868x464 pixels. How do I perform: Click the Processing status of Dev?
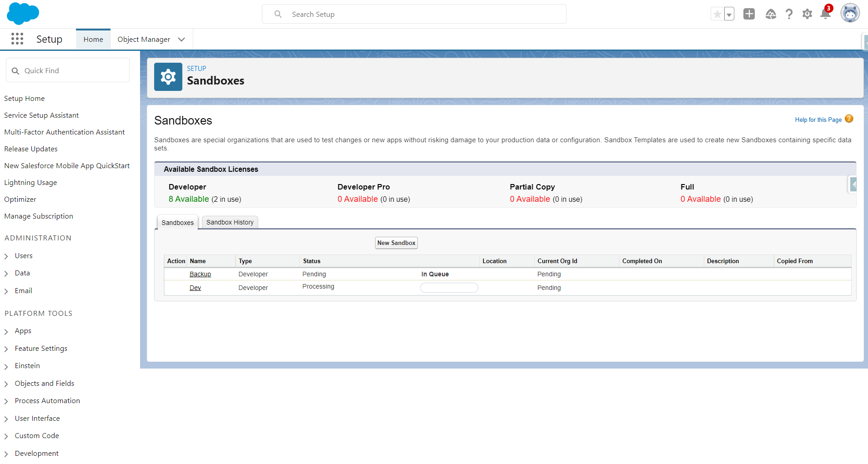(x=318, y=286)
